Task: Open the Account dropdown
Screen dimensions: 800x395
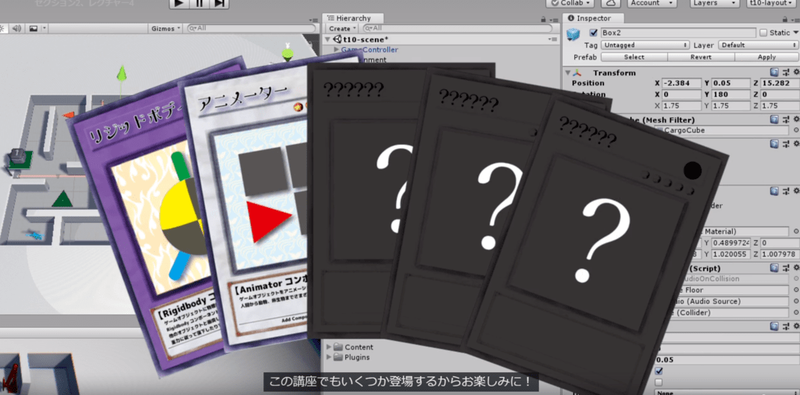Action: pos(652,3)
